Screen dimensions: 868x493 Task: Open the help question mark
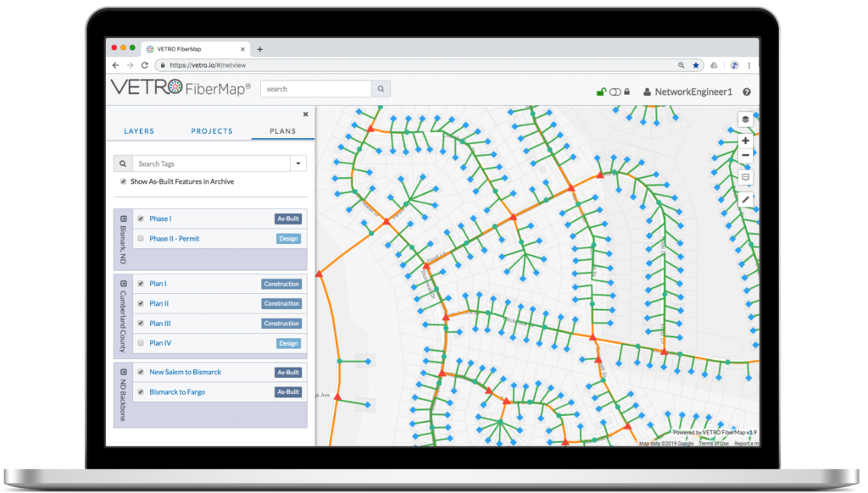747,91
